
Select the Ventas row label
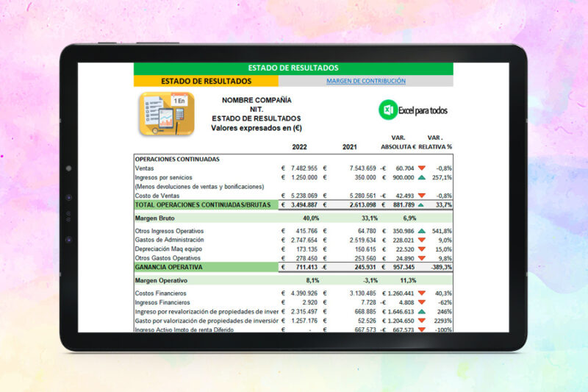144,168
